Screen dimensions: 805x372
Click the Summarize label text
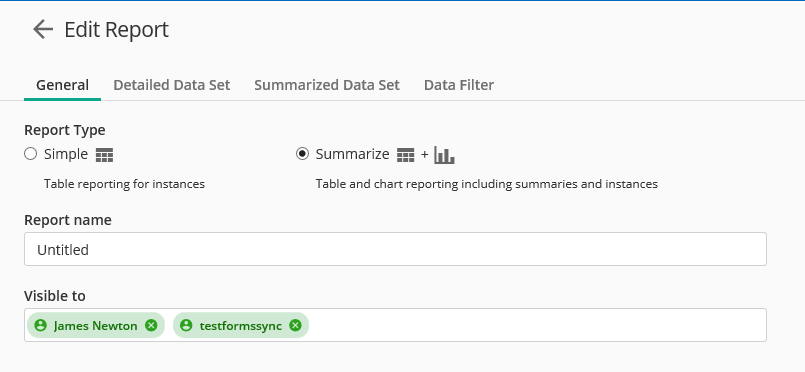coord(352,154)
